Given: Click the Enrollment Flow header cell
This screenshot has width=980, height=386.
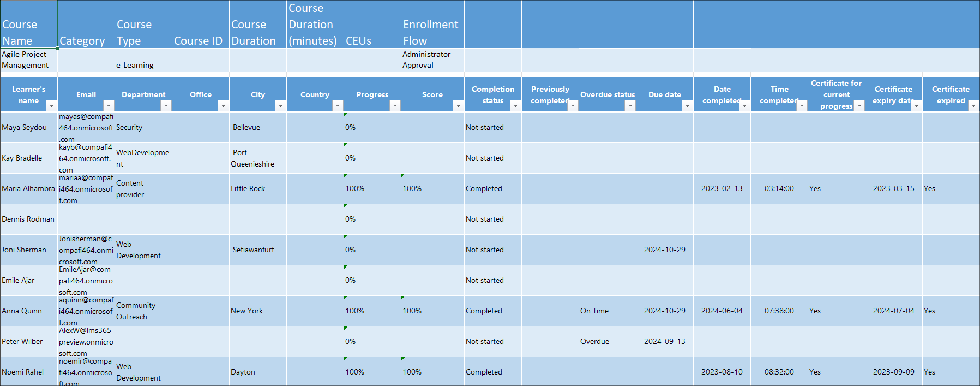Looking at the screenshot, I should coord(432,25).
